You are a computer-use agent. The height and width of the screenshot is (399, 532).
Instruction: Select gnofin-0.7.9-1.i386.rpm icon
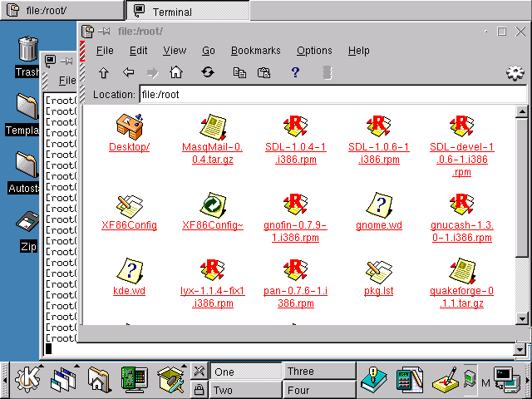click(296, 204)
